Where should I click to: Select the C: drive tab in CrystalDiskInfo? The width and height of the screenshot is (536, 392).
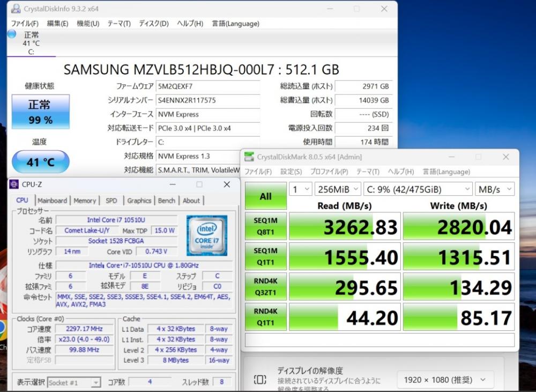pos(31,43)
